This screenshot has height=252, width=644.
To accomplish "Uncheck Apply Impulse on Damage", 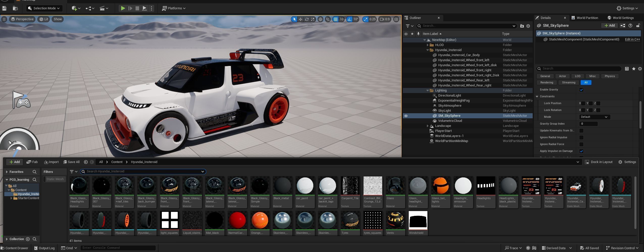I will click(581, 151).
